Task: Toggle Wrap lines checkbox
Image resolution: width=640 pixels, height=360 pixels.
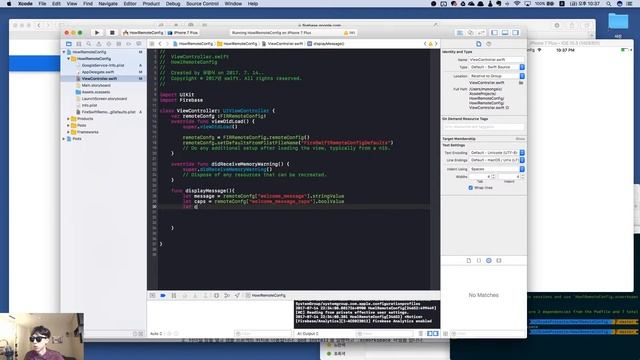Action: click(x=471, y=188)
